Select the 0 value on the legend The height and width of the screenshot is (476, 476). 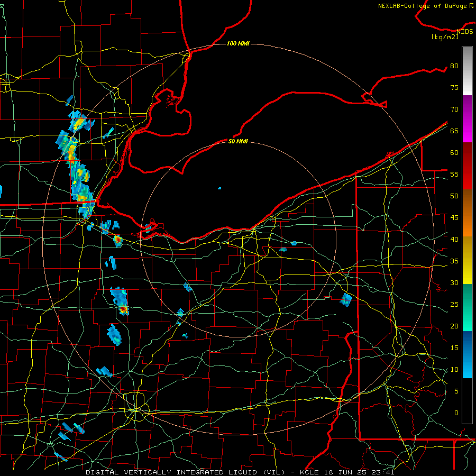(456, 413)
